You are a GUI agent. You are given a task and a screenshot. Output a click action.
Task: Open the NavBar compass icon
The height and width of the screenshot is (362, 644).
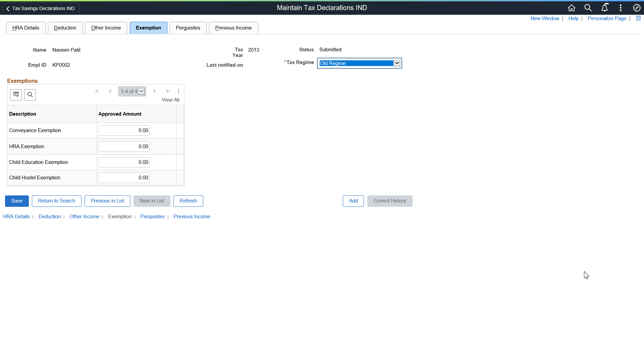[x=637, y=8]
